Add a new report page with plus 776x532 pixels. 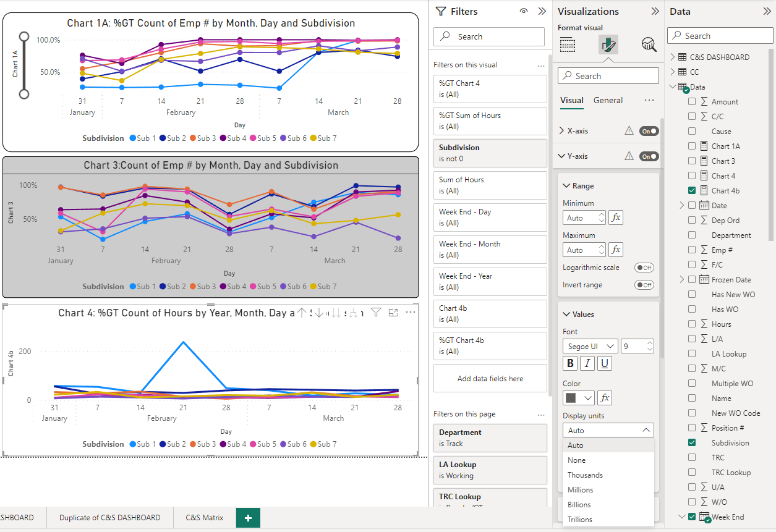pyautogui.click(x=248, y=518)
